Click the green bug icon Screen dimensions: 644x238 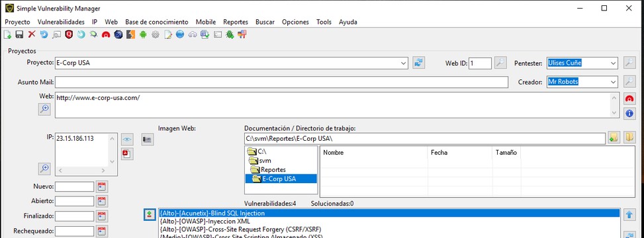click(230, 35)
